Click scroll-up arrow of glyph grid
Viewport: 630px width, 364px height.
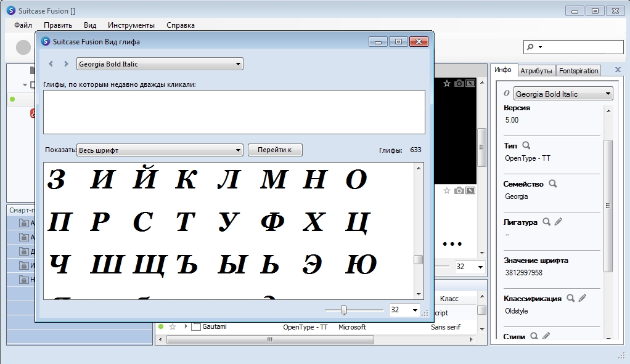pyautogui.click(x=419, y=168)
